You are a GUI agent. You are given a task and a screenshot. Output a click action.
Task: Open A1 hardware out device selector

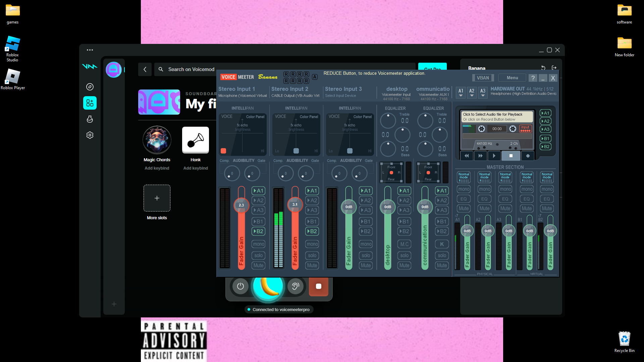click(x=461, y=92)
